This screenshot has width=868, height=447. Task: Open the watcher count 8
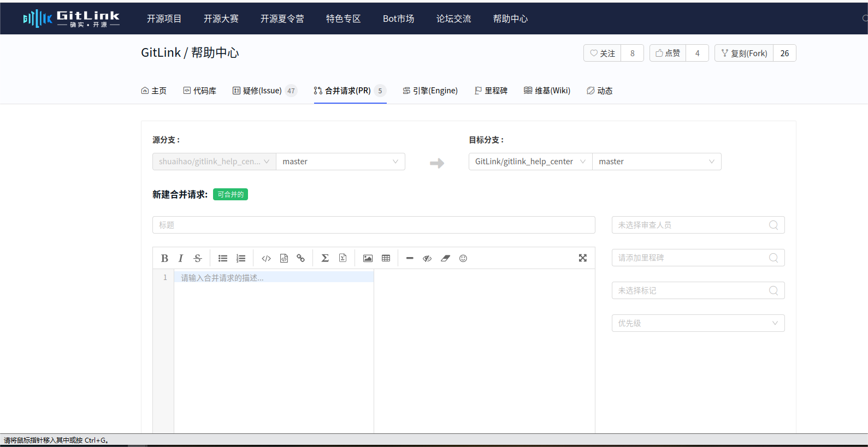click(633, 53)
